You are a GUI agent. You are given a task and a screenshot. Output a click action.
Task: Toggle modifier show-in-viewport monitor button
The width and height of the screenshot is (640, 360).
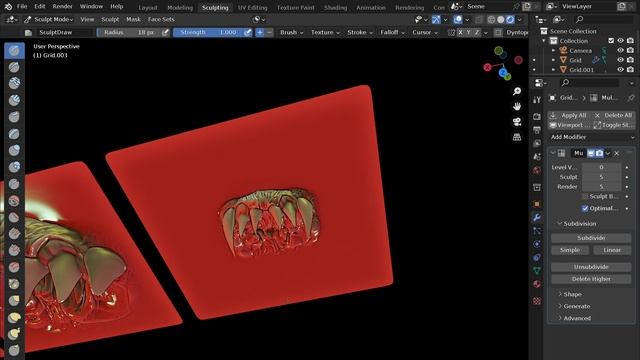click(x=591, y=153)
